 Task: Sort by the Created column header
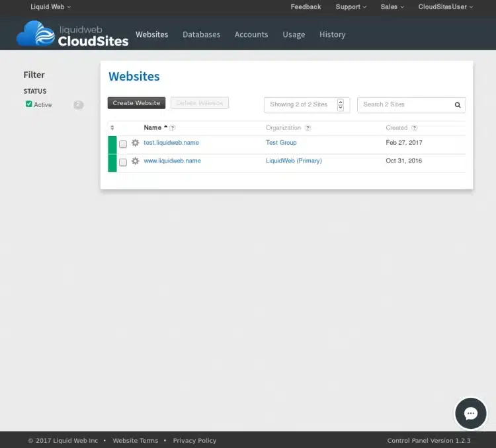point(396,128)
